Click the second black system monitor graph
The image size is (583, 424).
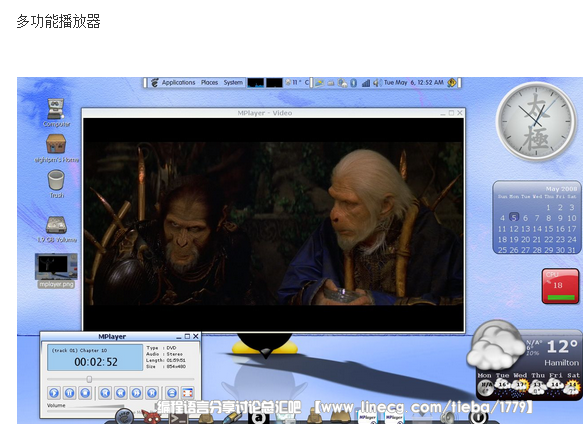(274, 83)
